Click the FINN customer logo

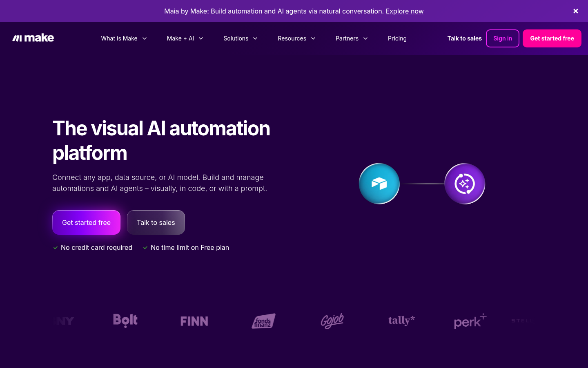pos(194,321)
